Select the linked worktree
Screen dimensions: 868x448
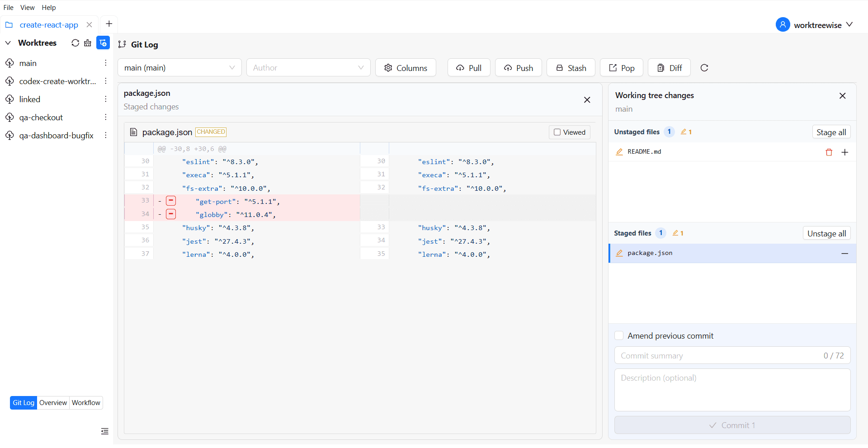click(30, 99)
